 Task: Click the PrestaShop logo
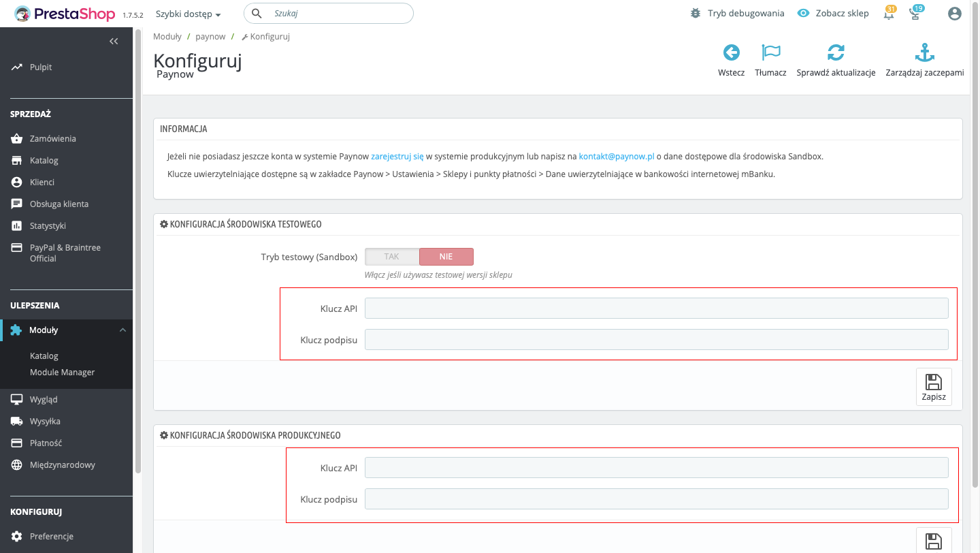(65, 13)
